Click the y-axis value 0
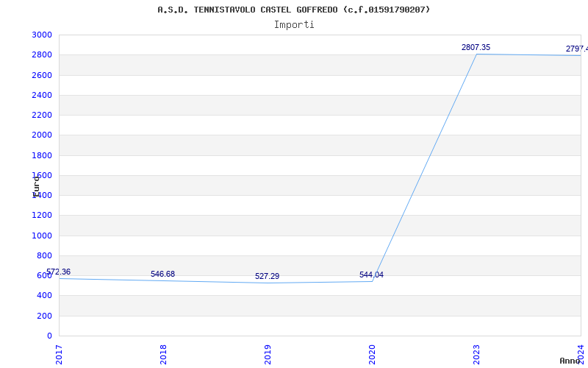The height and width of the screenshot is (368, 588). [x=49, y=336]
